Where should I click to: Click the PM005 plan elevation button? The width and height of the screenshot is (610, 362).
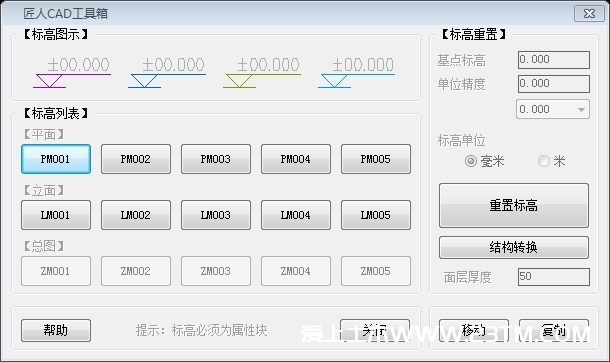[376, 159]
